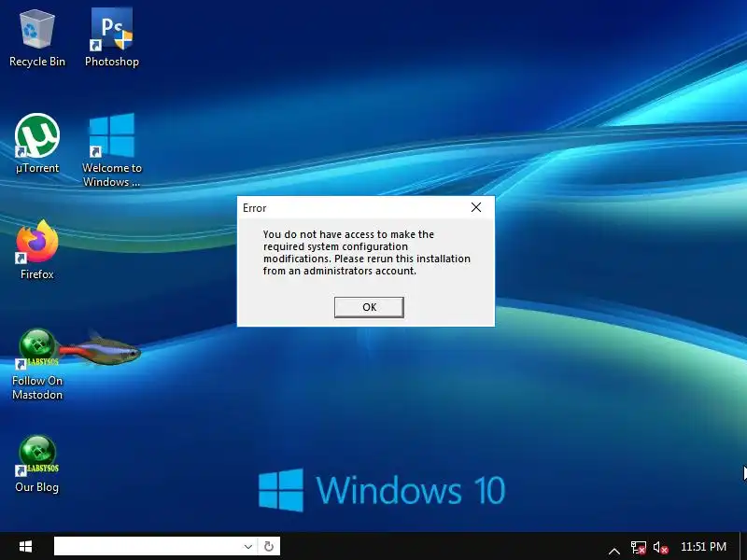The height and width of the screenshot is (560, 747).
Task: Select the Photoshop desktop shortcut
Action: tap(111, 39)
